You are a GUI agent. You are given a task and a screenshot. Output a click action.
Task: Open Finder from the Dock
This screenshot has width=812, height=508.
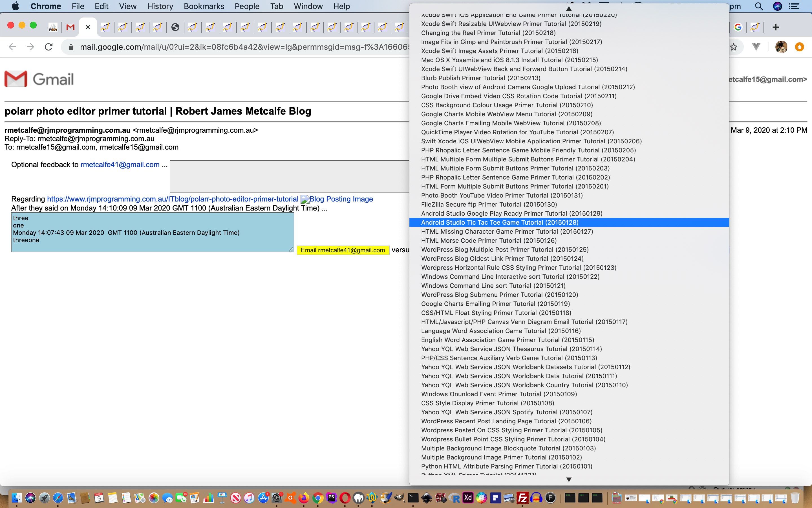point(17,498)
